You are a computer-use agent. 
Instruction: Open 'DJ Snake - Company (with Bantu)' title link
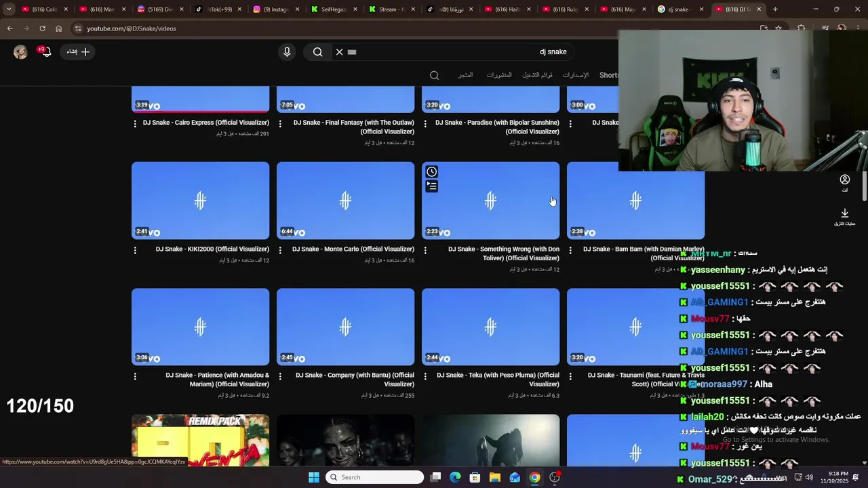click(355, 380)
